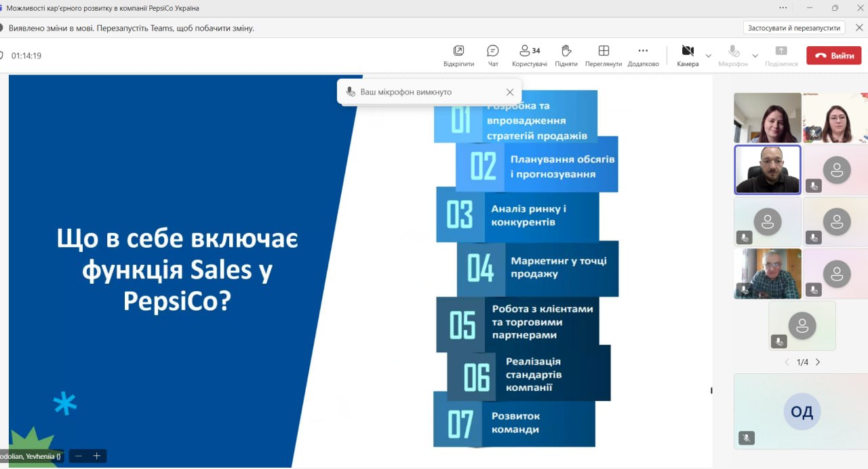The width and height of the screenshot is (868, 469).
Task: Open the Chat panel icon
Action: tap(493, 52)
